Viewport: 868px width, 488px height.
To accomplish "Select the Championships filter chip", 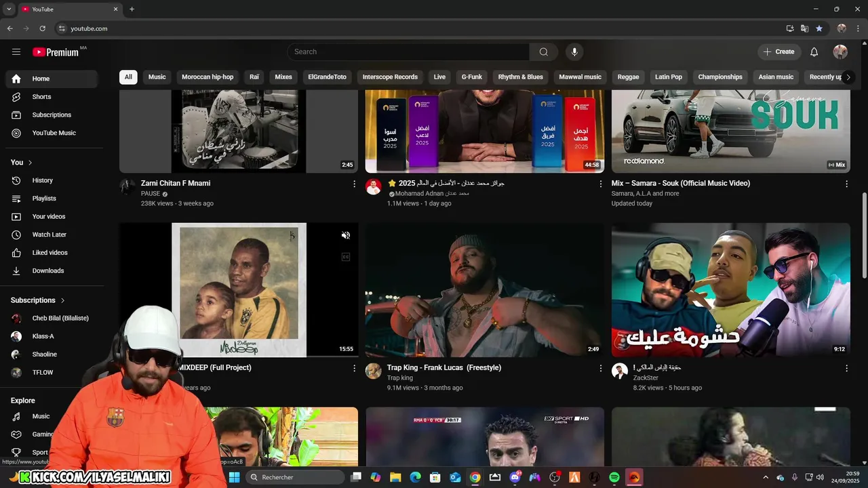I will (720, 77).
